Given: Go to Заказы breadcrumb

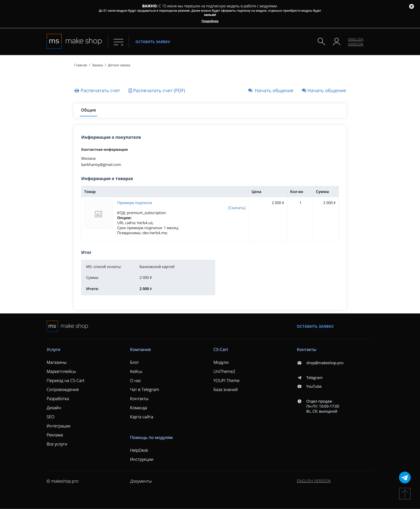Looking at the screenshot, I should [97, 65].
